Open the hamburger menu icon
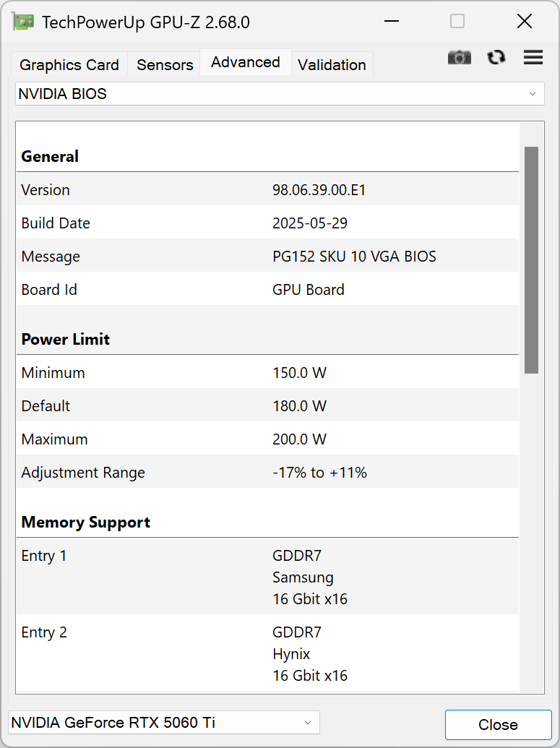This screenshot has height=748, width=560. click(x=533, y=58)
